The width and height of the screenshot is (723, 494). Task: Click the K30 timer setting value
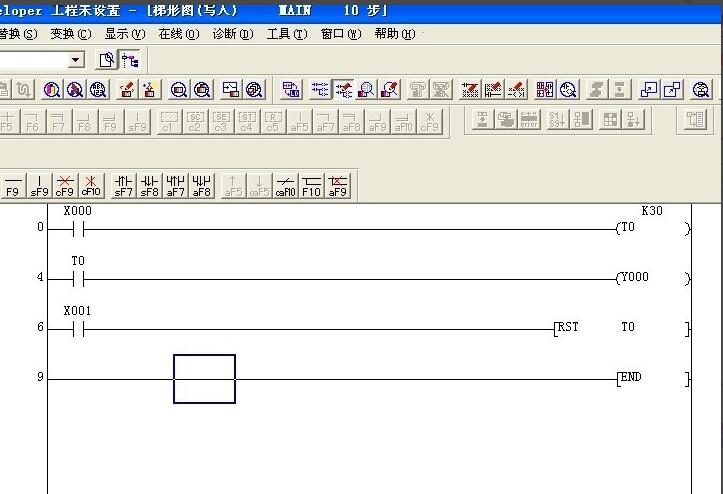(652, 211)
